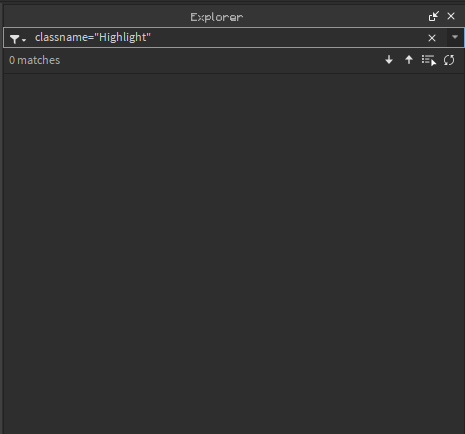Viewport: 465px width, 434px height.
Task: Place cursor on the word Highlight in filter
Action: (123, 37)
